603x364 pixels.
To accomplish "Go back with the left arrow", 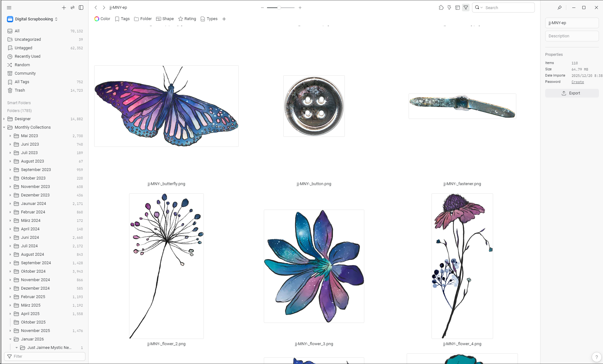I will click(x=96, y=8).
